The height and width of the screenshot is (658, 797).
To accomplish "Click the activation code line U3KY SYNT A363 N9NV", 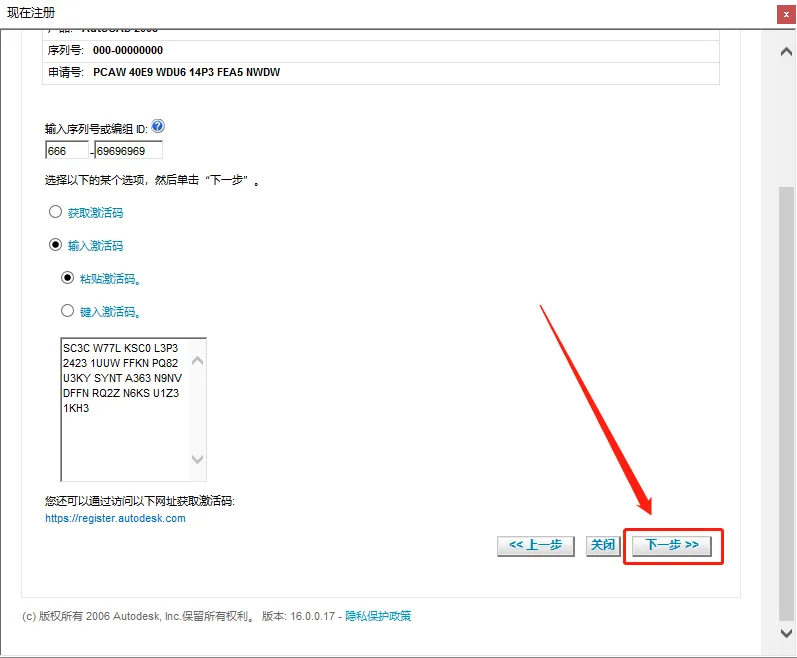I will point(122,378).
